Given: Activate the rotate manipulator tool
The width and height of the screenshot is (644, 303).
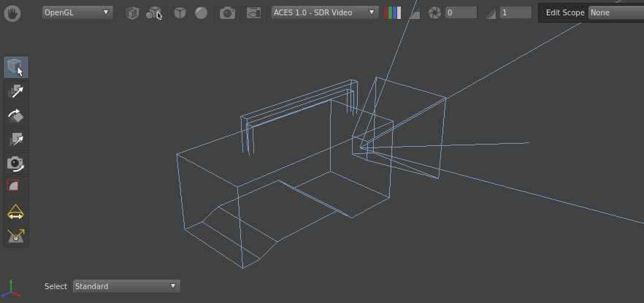Looking at the screenshot, I should (x=16, y=115).
